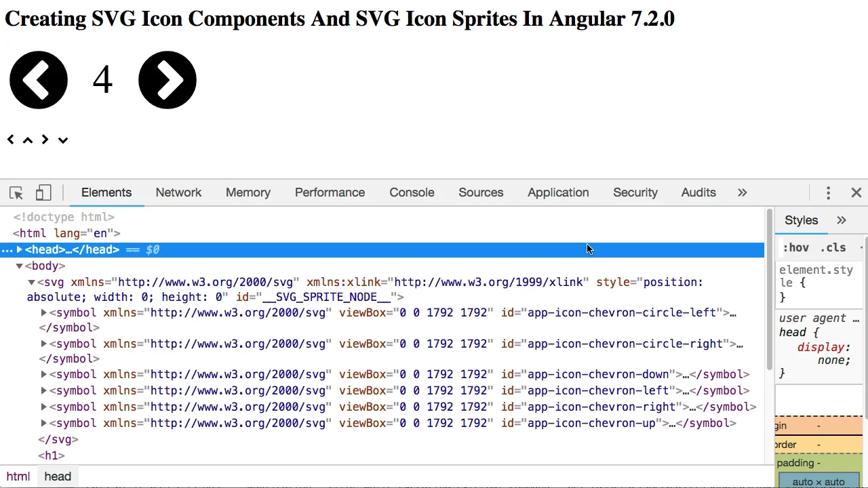Open DevTools customize three-dot menu

point(828,193)
